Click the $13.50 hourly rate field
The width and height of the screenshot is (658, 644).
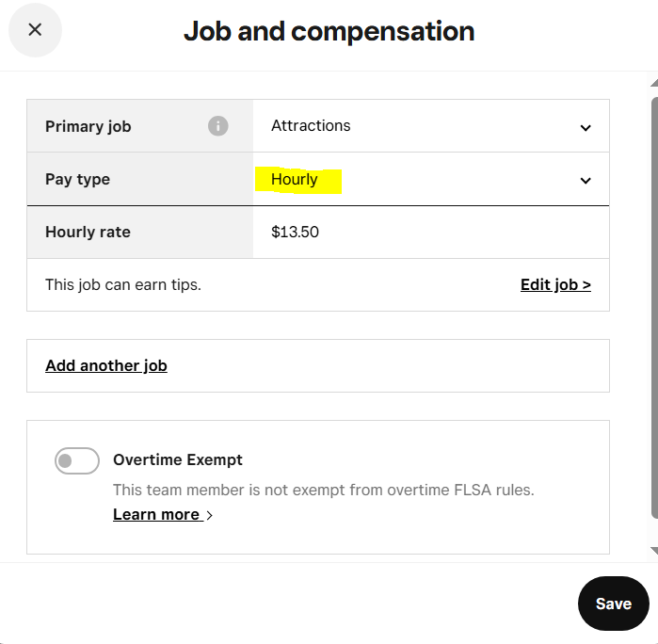click(x=296, y=232)
